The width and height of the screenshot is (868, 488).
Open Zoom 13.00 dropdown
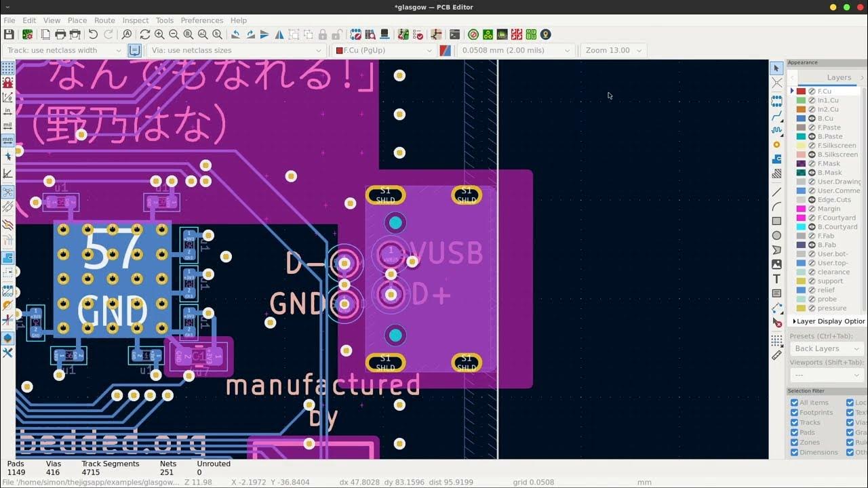pyautogui.click(x=614, y=50)
